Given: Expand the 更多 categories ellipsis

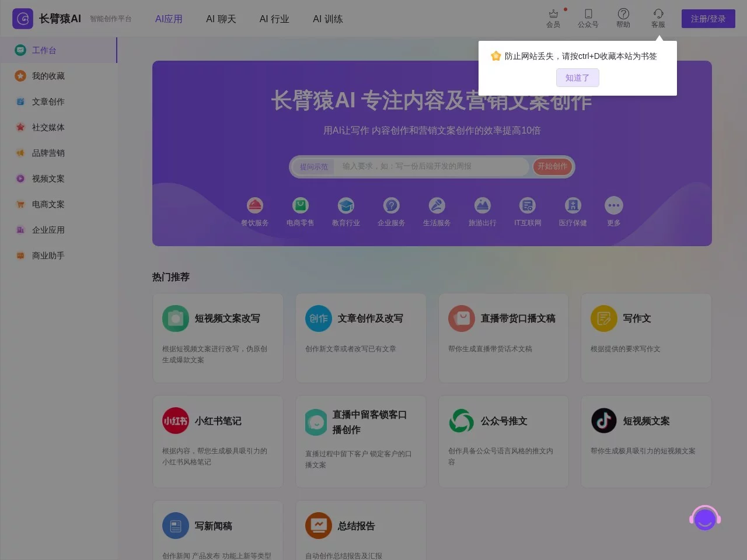Looking at the screenshot, I should click(x=613, y=205).
